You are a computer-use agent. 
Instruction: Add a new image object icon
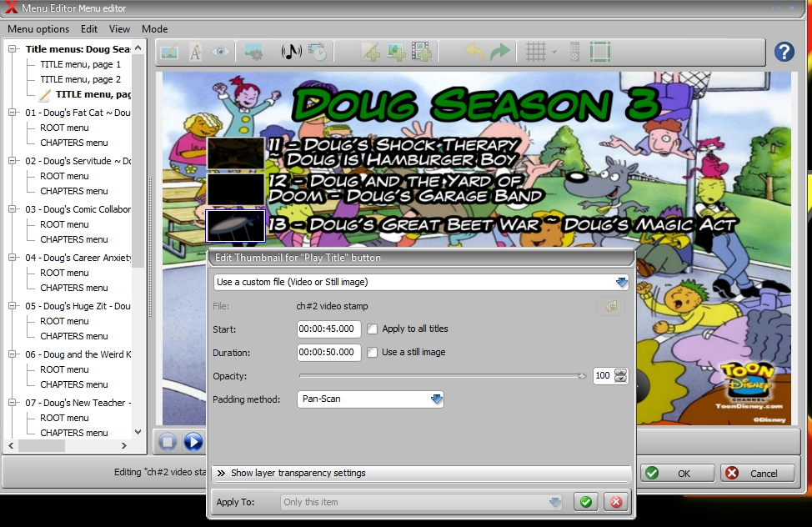point(396,53)
